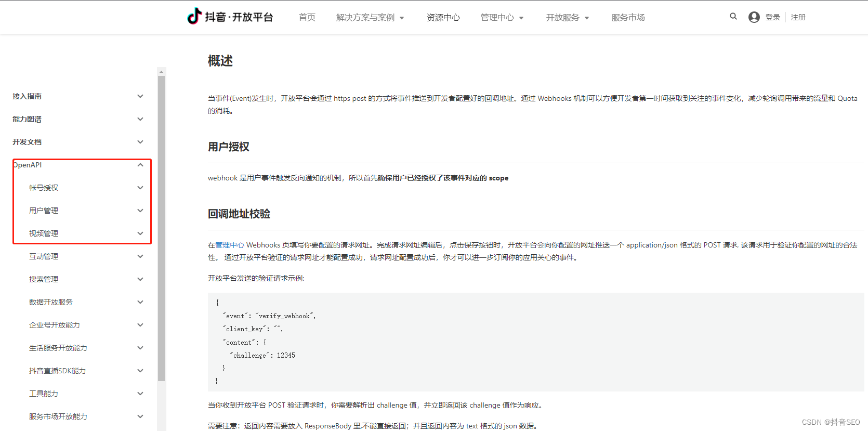Expand the 帐号授权 chevron
Image resolution: width=868 pixels, height=431 pixels.
[140, 188]
